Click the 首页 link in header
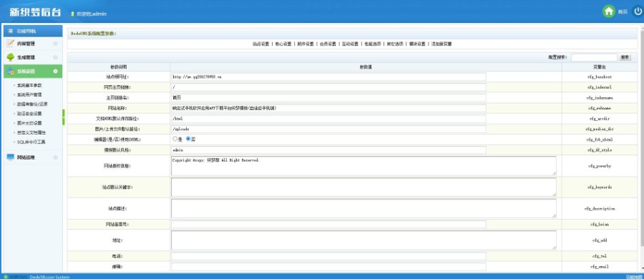This screenshot has width=644, height=279. [x=623, y=12]
